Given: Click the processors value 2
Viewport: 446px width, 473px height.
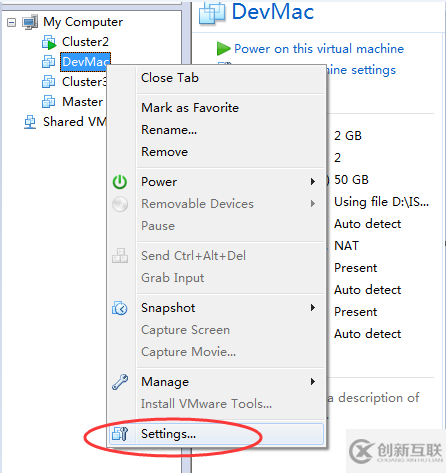Looking at the screenshot, I should pyautogui.click(x=338, y=158).
